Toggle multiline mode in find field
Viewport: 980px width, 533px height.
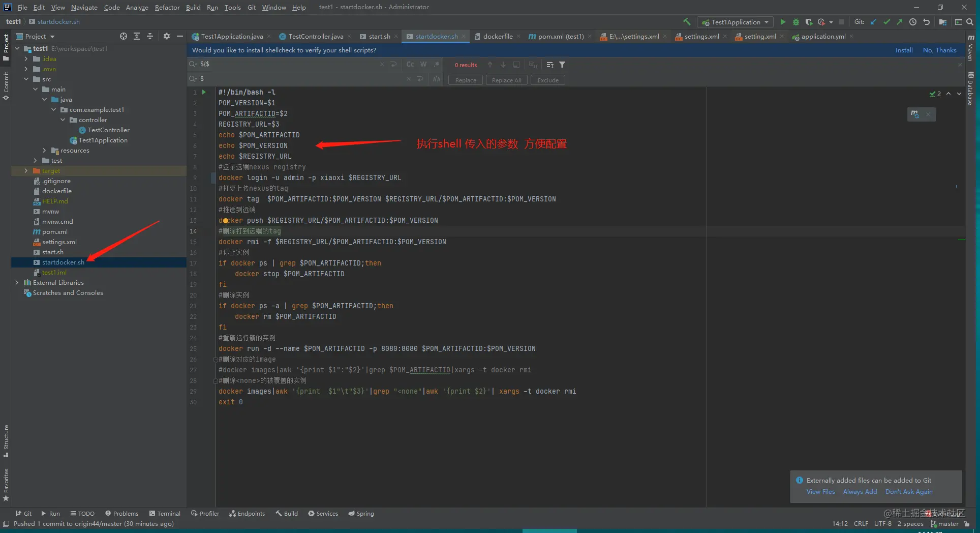click(393, 64)
